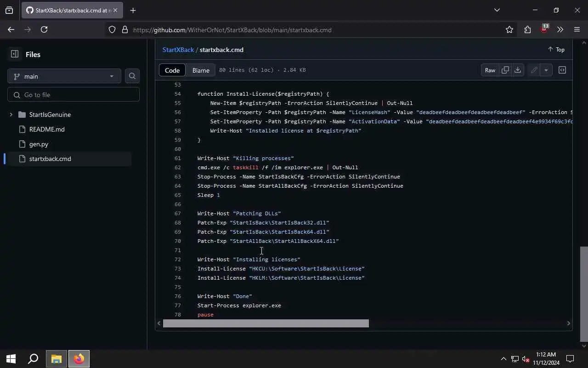Open File Explorer from taskbar
Screen dimensions: 588x368
(56, 359)
